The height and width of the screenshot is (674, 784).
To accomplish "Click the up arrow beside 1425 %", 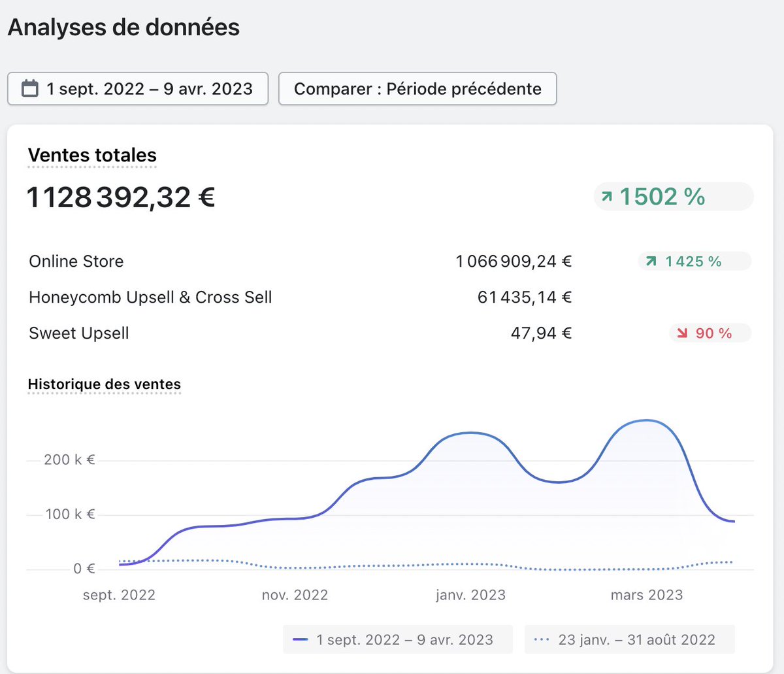I will click(651, 261).
